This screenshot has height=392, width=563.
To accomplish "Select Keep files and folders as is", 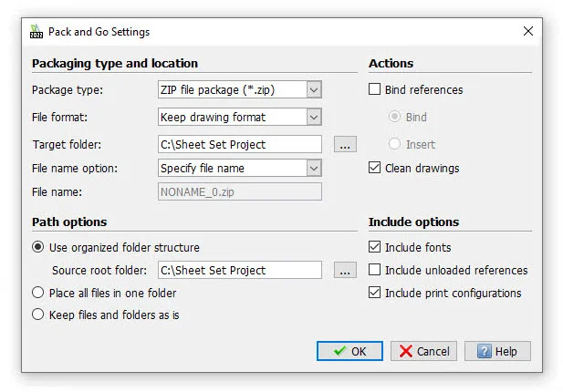I will [x=38, y=315].
